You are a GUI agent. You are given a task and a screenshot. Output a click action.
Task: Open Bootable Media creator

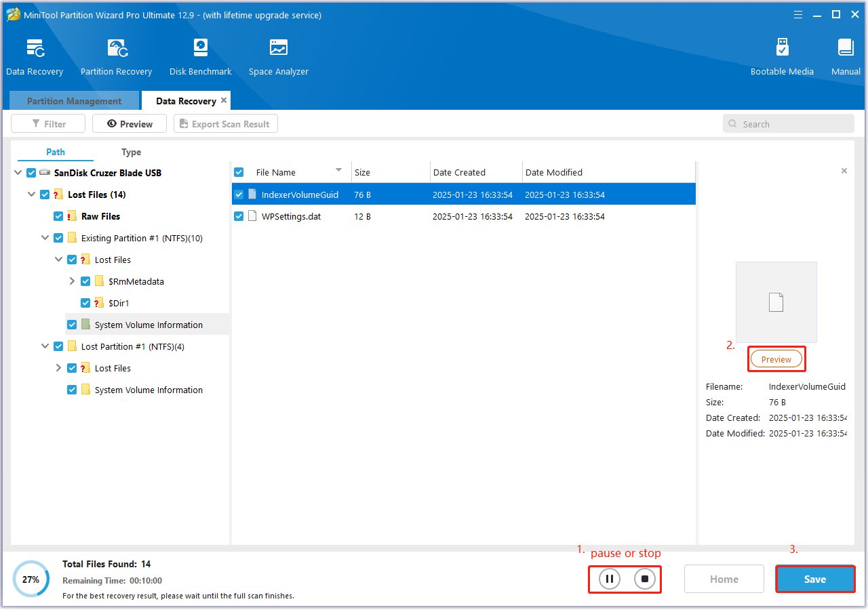coord(782,58)
